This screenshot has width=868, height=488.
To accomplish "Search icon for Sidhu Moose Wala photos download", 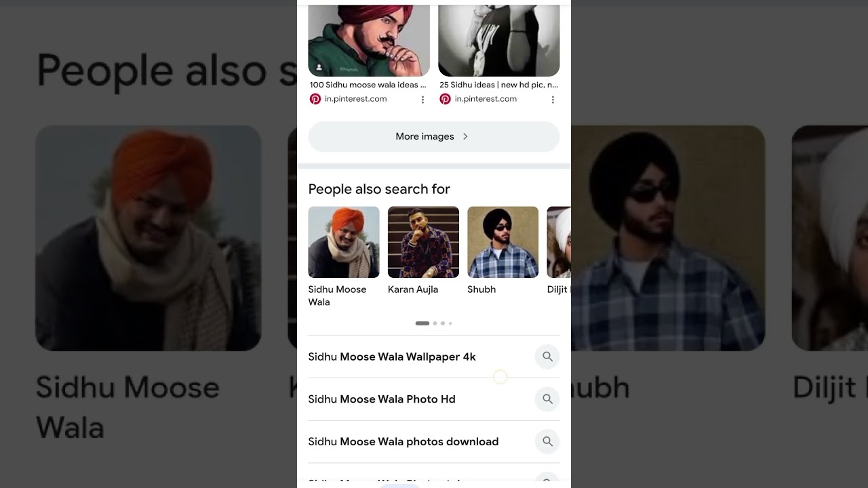I will tap(547, 442).
